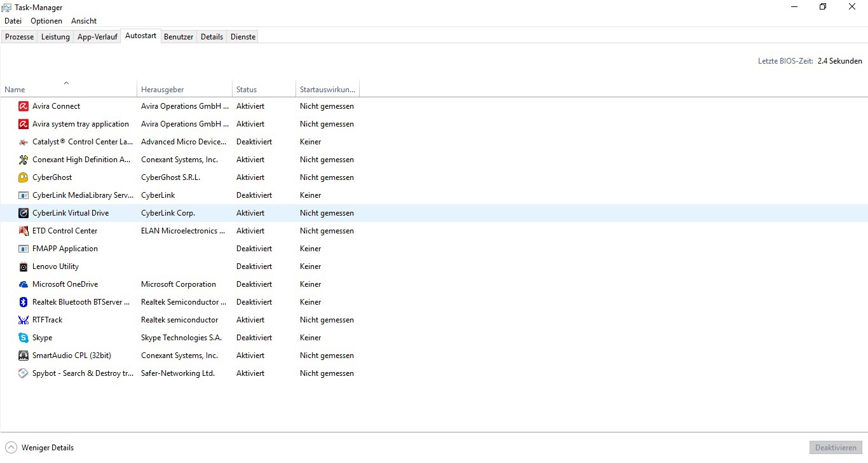Switch to the Benutzer tab
The image size is (868, 463).
[x=179, y=37]
